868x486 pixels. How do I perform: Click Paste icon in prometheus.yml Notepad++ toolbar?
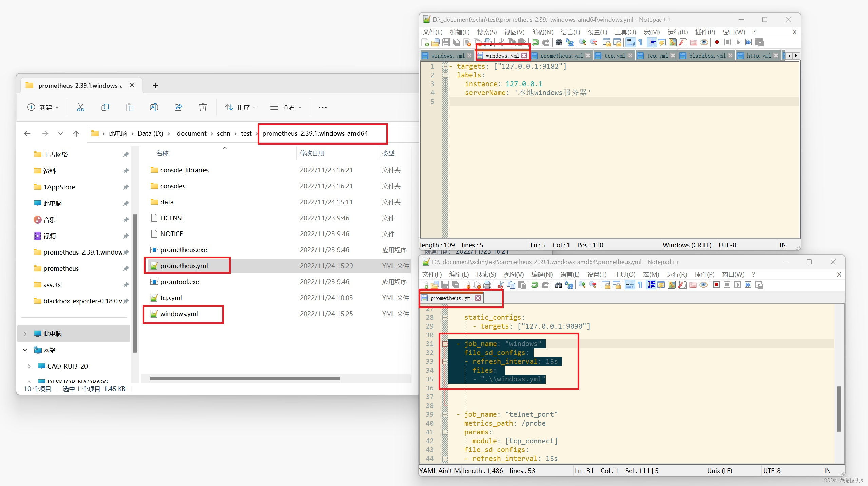(522, 285)
